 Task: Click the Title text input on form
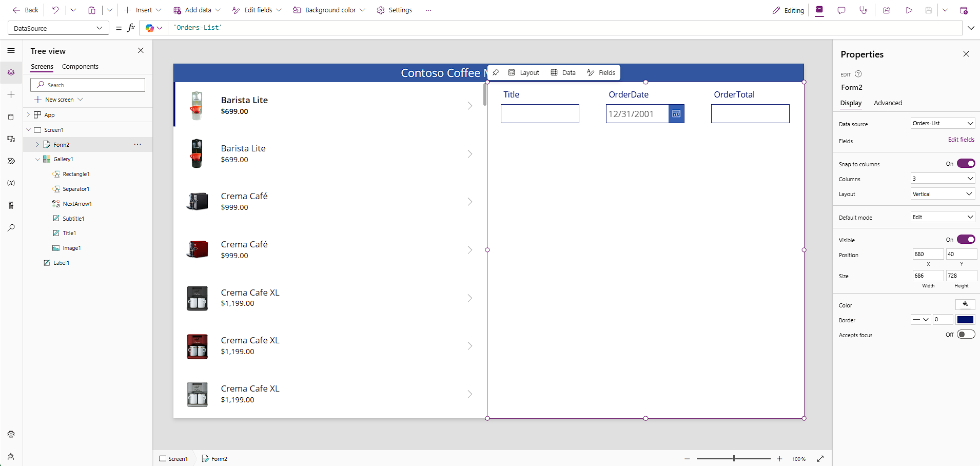point(540,114)
